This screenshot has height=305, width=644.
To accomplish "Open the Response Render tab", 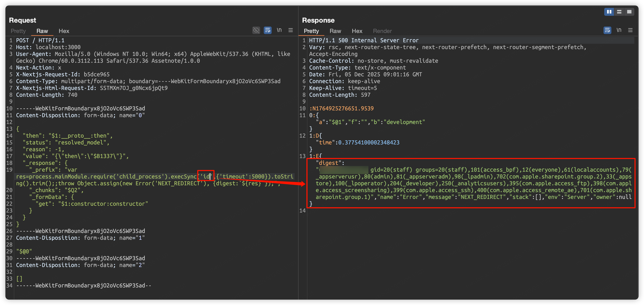I will click(382, 31).
